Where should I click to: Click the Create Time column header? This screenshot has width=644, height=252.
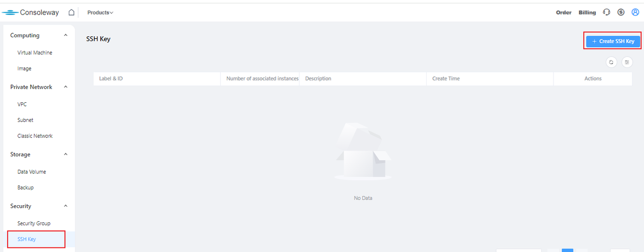[x=446, y=79]
